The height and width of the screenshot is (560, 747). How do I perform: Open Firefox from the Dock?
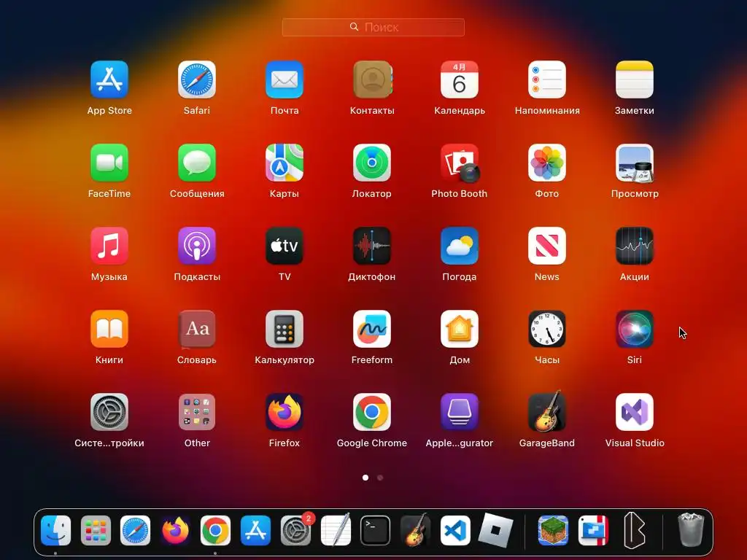pos(175,531)
